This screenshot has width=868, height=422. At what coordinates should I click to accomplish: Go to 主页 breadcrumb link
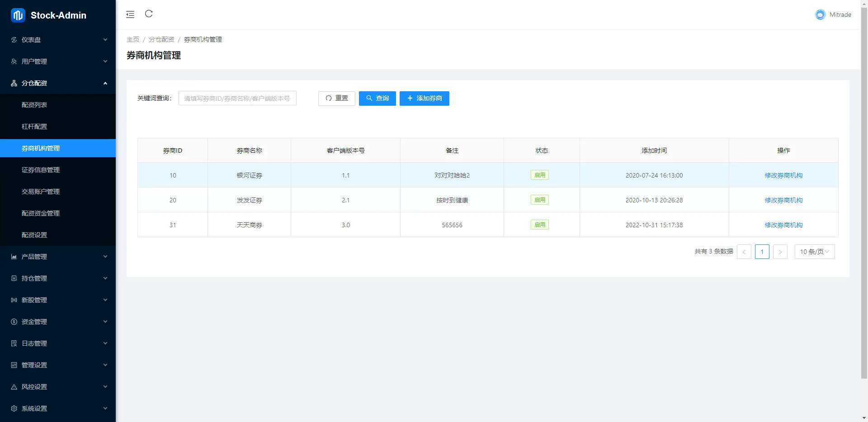[x=133, y=40]
